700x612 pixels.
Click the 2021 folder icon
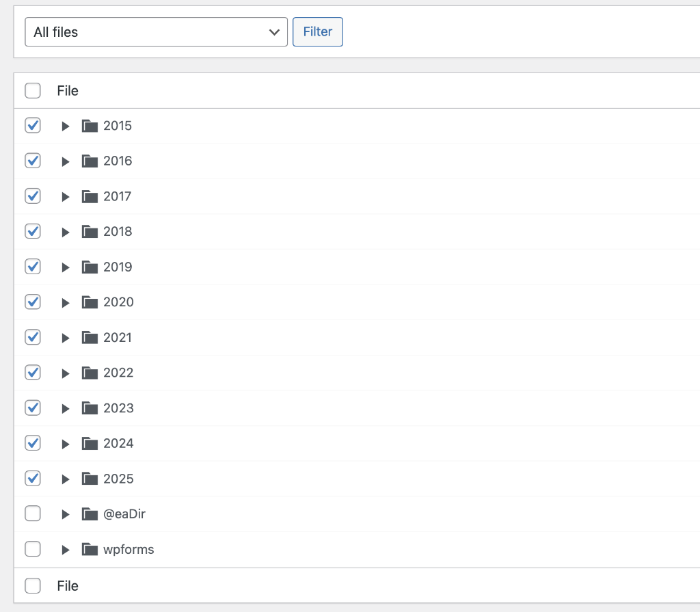[x=90, y=338]
